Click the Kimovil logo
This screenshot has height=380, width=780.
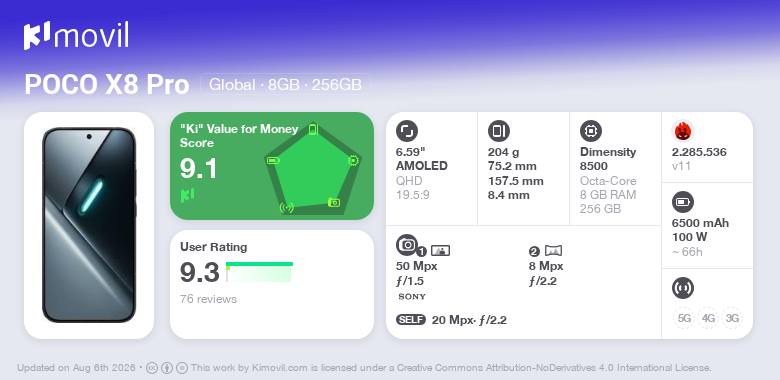coord(76,35)
